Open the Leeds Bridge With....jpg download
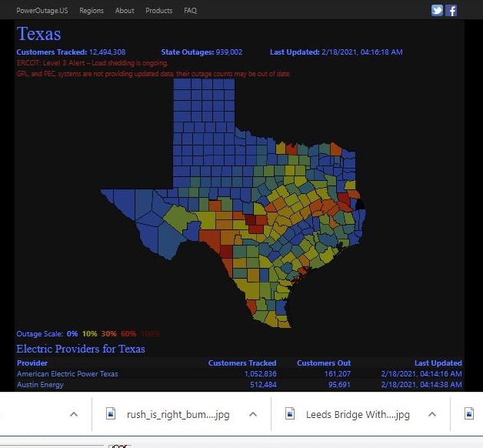Image resolution: width=483 pixels, height=448 pixels. pos(358,414)
